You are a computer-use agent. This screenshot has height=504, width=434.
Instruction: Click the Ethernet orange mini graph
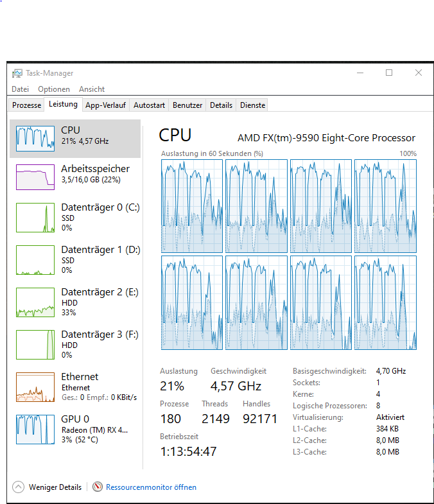point(35,387)
